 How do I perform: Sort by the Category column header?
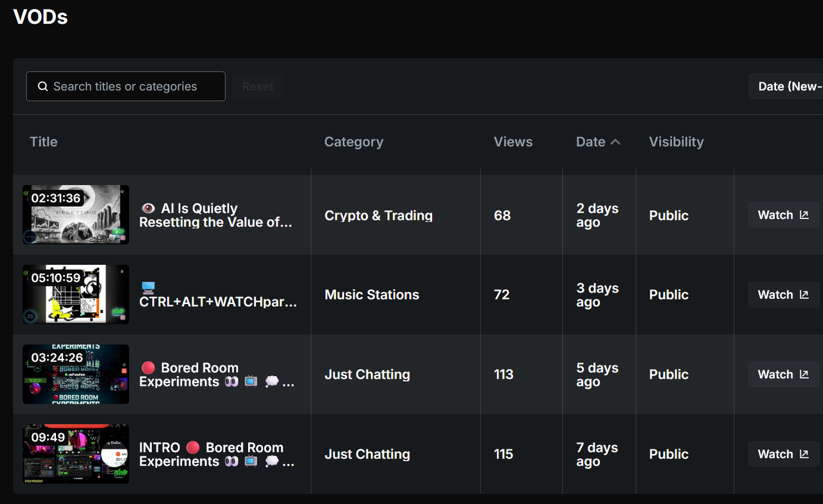(354, 142)
